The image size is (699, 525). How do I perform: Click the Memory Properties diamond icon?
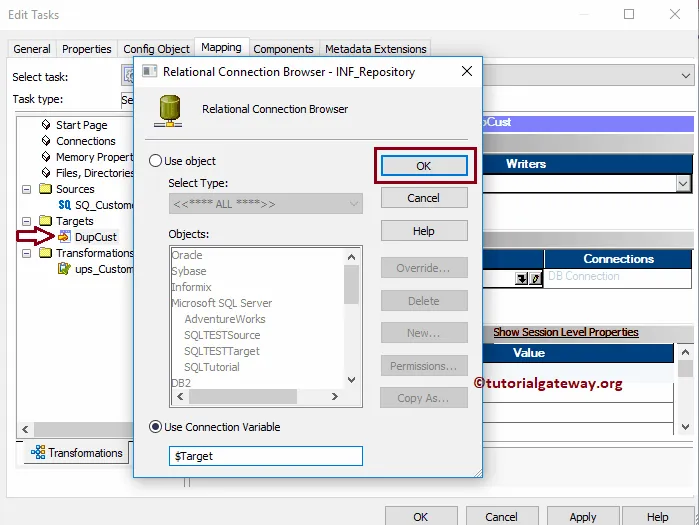(46, 157)
